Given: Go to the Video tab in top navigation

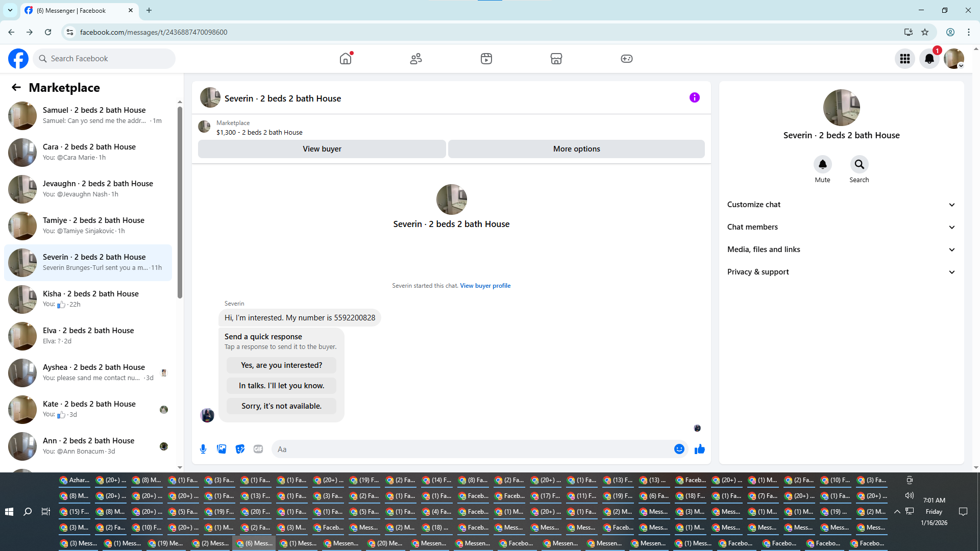Looking at the screenshot, I should click(x=486, y=59).
